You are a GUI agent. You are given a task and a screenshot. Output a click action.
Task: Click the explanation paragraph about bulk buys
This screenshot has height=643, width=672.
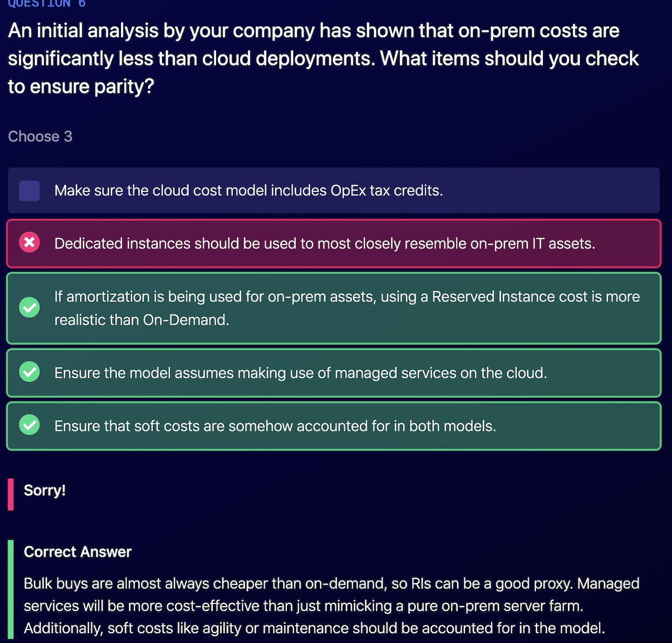tap(331, 584)
